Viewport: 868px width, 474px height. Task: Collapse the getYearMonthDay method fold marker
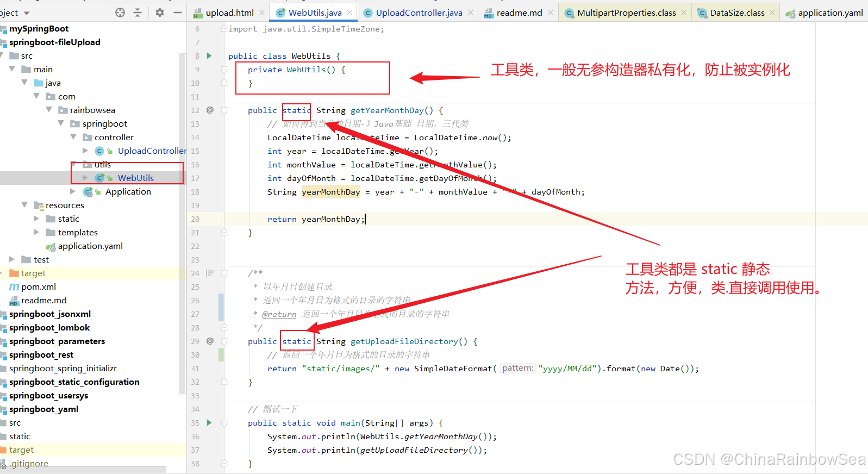tap(224, 110)
